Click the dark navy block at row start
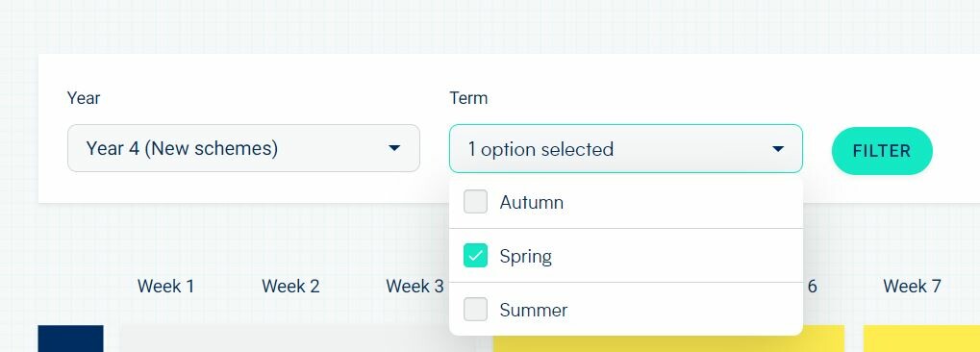The width and height of the screenshot is (980, 352). click(70, 339)
